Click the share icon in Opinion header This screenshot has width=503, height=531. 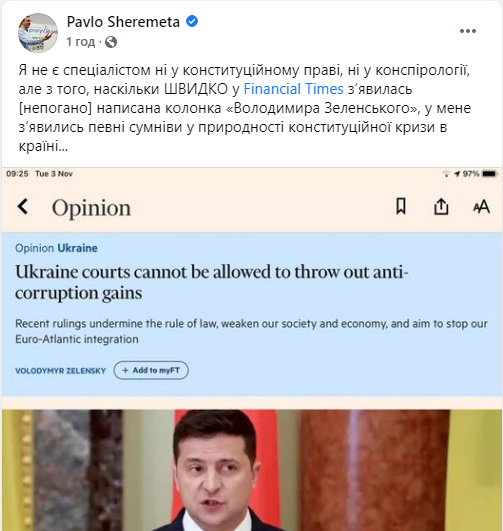[x=441, y=206]
